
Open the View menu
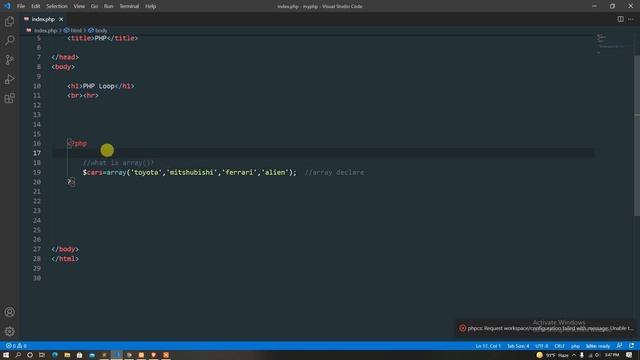pos(79,6)
